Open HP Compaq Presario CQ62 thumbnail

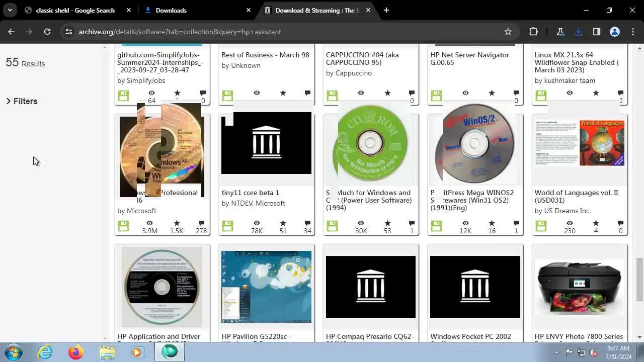point(371,287)
